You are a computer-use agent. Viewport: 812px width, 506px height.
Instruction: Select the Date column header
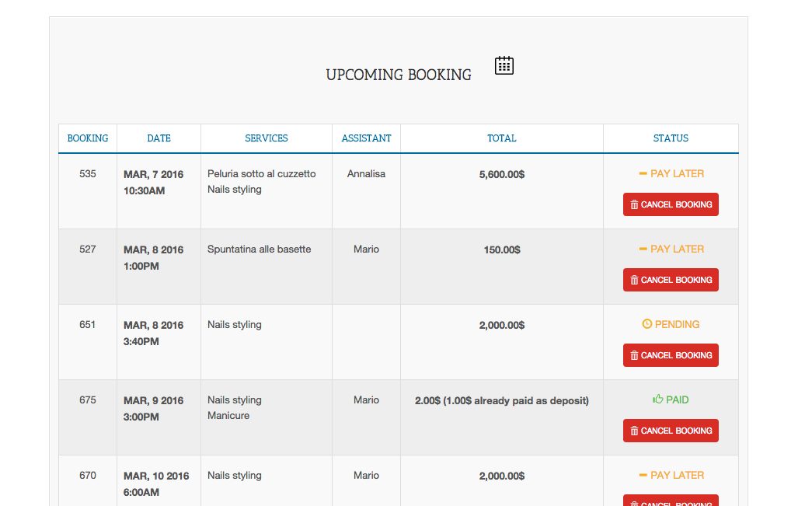point(159,138)
